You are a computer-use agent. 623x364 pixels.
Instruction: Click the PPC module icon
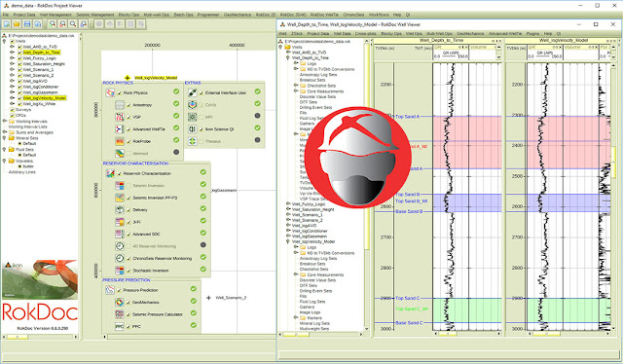click(120, 327)
